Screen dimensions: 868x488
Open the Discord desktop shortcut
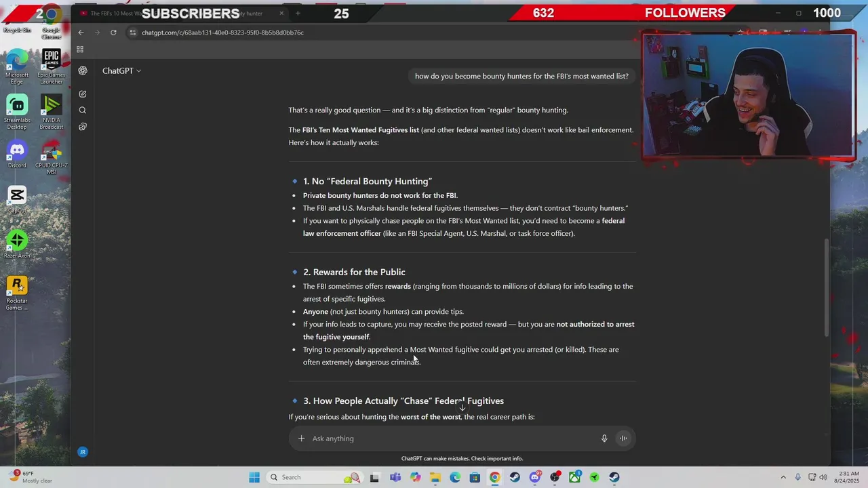17,155
